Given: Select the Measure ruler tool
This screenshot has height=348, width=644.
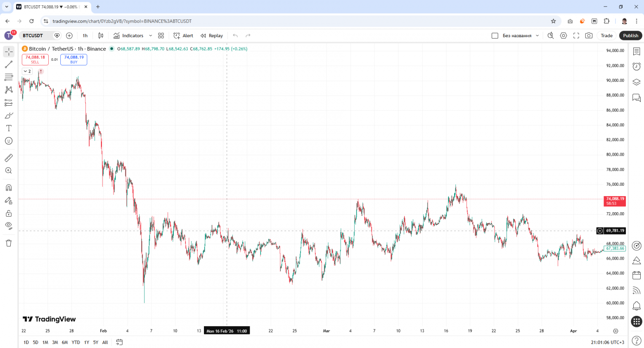Looking at the screenshot, I should pos(9,158).
